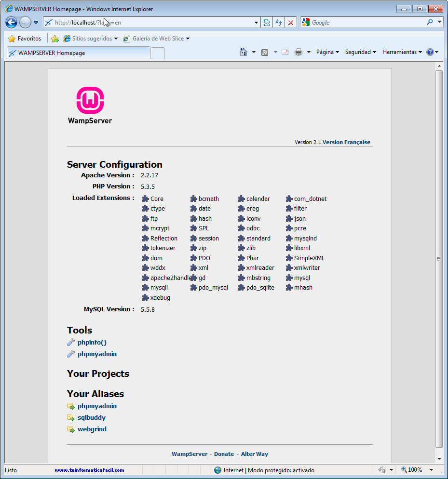Click the 'mysqlnd' extension name
The width and height of the screenshot is (448, 479).
(x=305, y=238)
